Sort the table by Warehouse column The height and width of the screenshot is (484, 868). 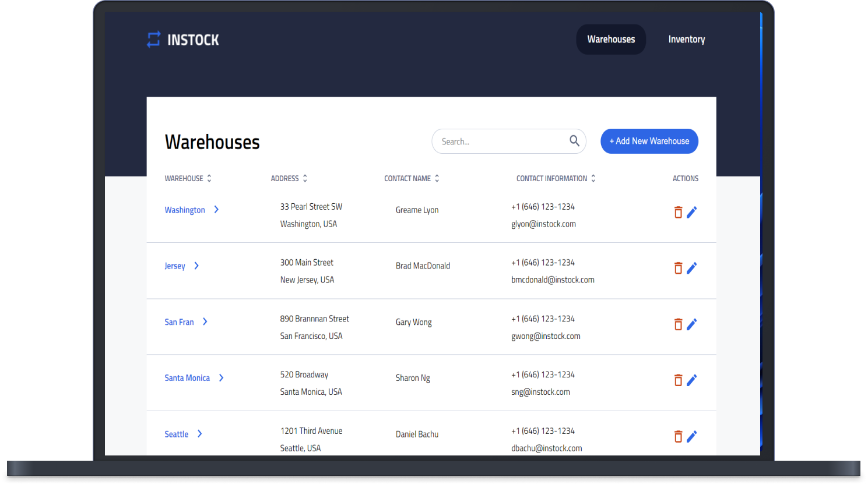tap(209, 178)
